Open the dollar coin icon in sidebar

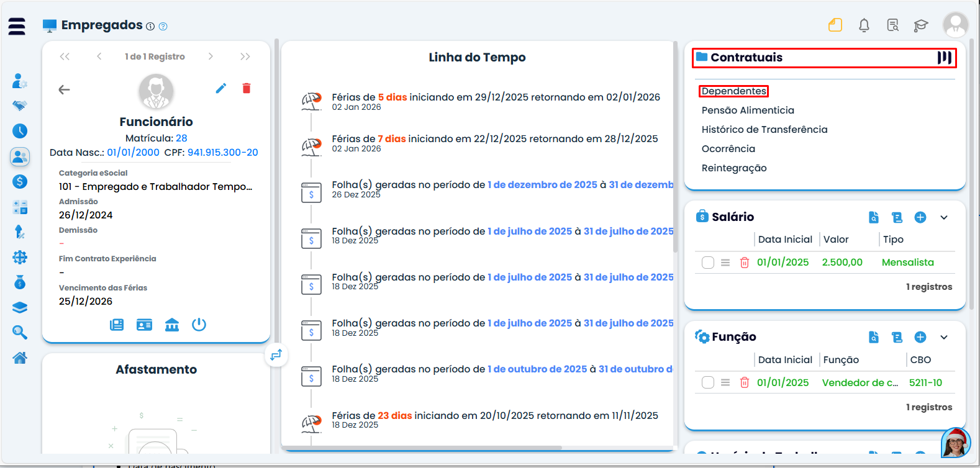(20, 181)
